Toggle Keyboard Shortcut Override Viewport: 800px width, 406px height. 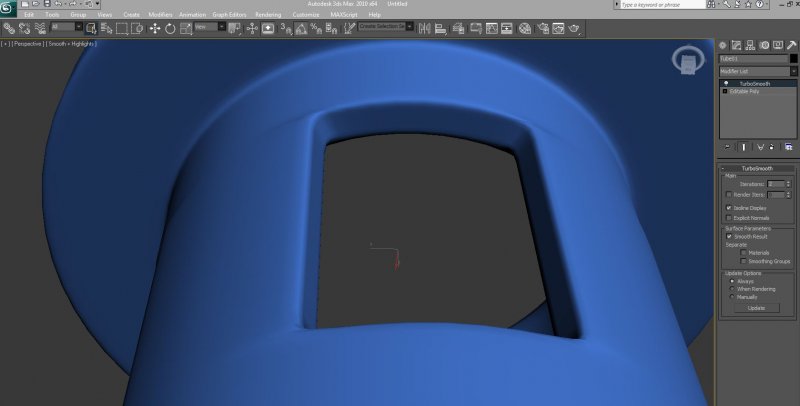click(268, 29)
